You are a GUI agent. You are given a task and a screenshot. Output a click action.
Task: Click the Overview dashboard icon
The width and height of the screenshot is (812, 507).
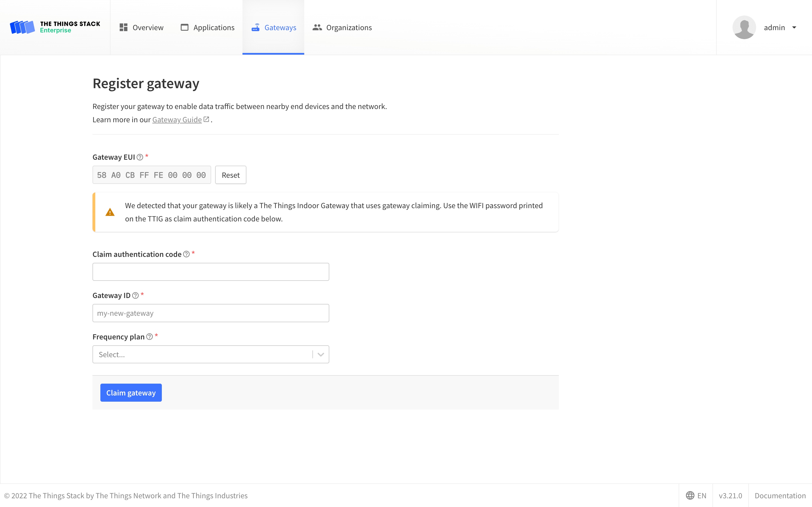(123, 27)
